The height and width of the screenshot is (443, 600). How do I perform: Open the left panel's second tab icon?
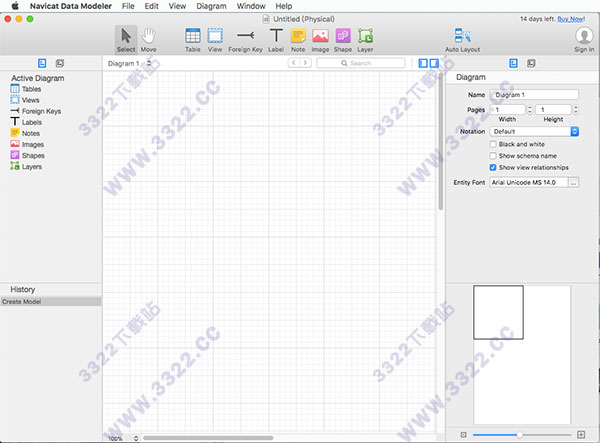click(x=60, y=63)
